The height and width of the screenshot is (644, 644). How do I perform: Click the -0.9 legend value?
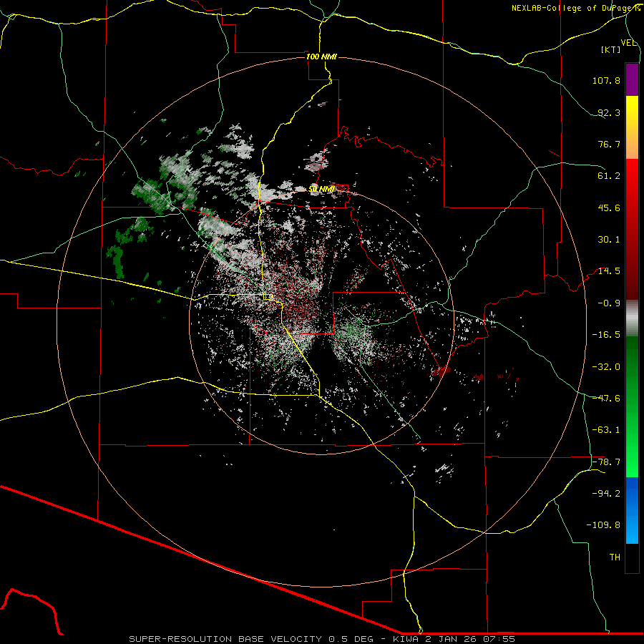coord(609,303)
